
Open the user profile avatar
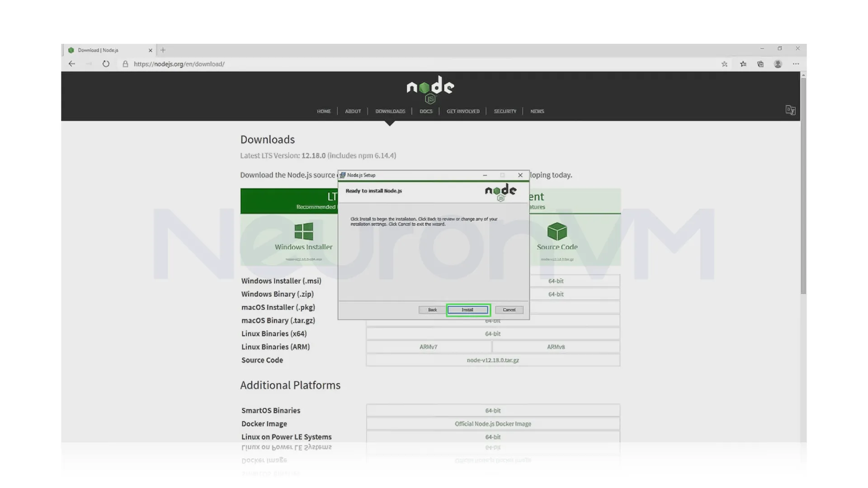[x=778, y=64]
